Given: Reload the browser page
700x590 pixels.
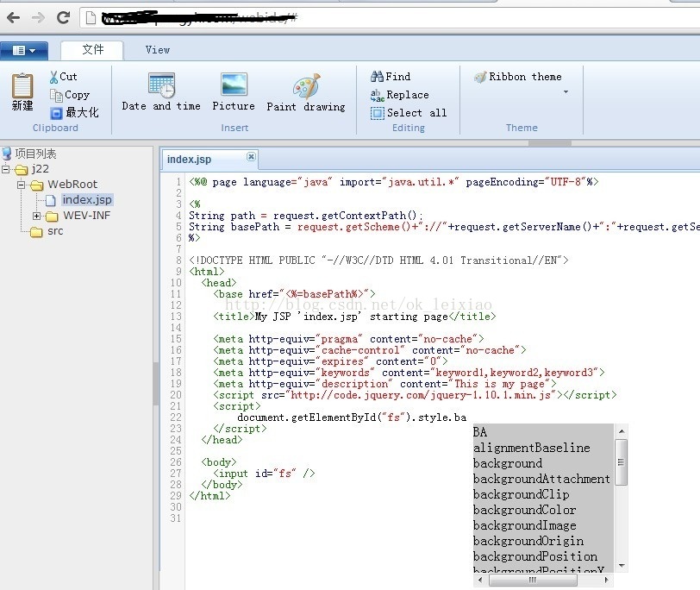Looking at the screenshot, I should [64, 17].
